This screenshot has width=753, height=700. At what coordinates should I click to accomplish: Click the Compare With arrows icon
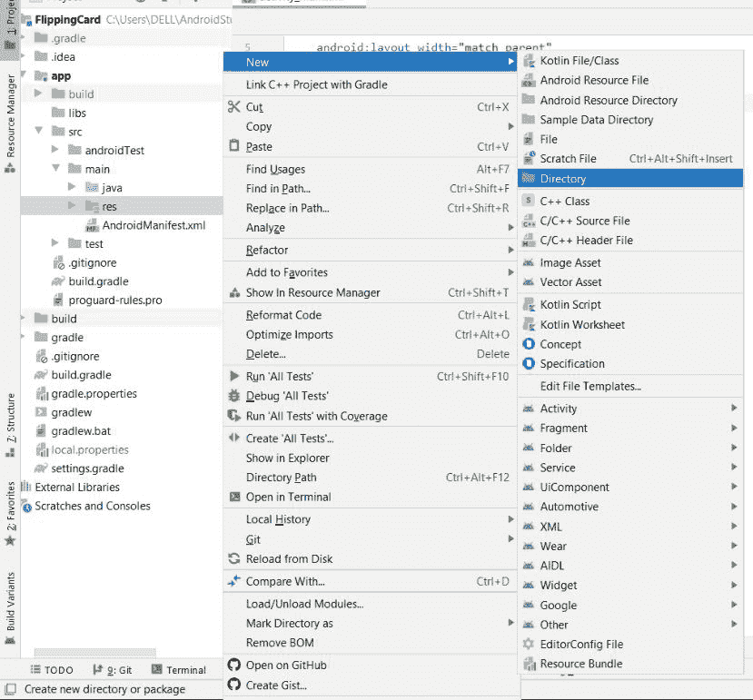point(234,581)
